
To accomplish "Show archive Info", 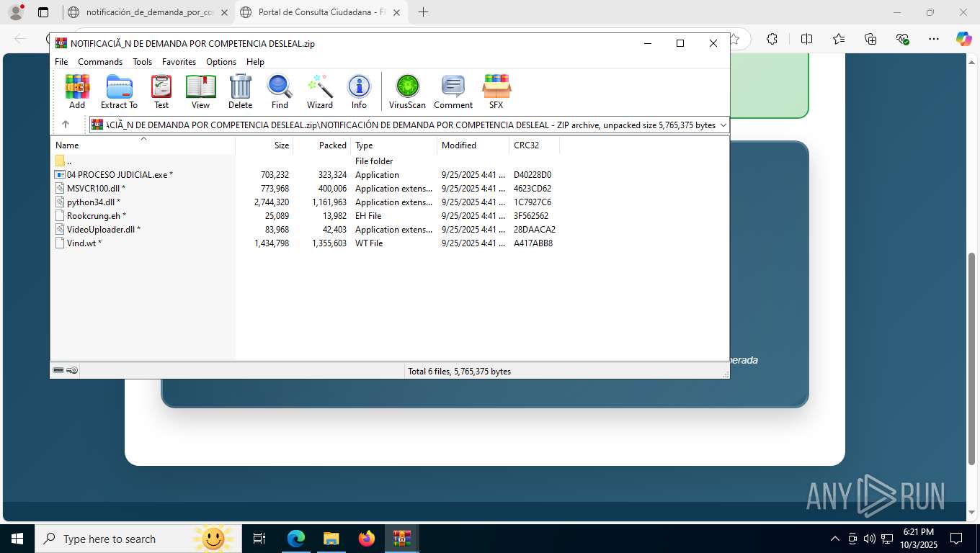I will tap(359, 92).
